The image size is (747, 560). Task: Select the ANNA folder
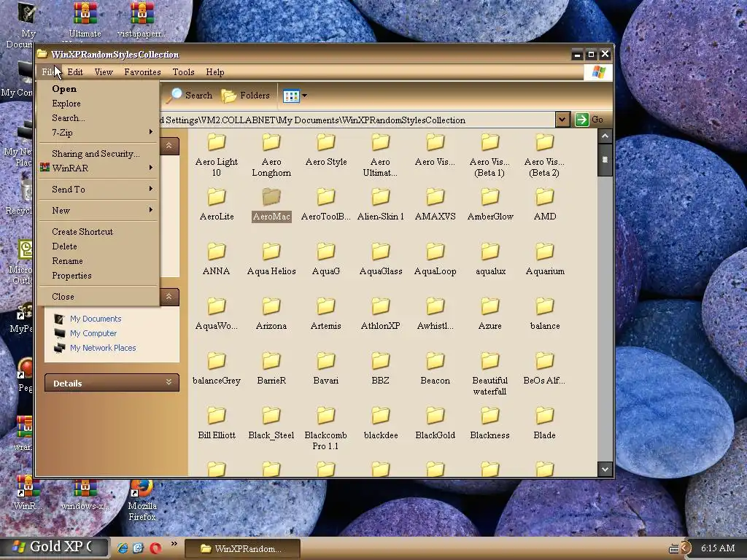pyautogui.click(x=216, y=260)
